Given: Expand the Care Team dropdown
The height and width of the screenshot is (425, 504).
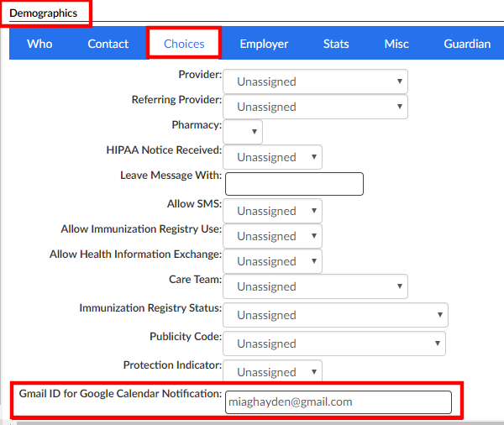Looking at the screenshot, I should (x=315, y=286).
